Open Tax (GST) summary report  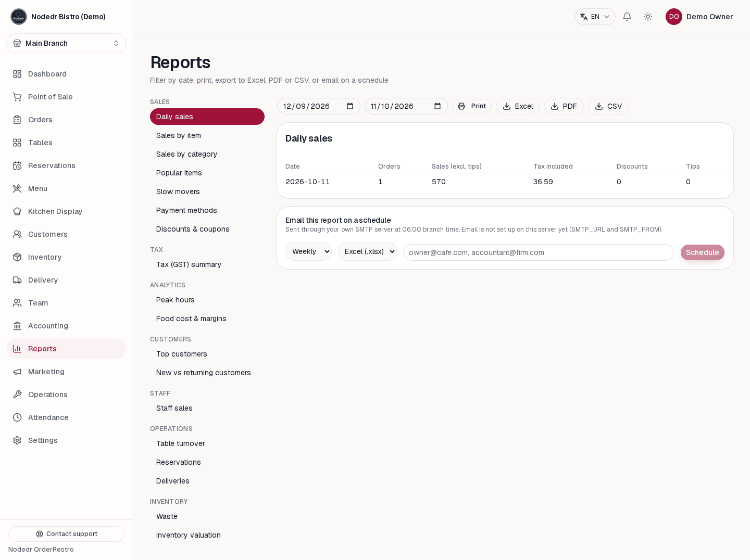point(207,264)
